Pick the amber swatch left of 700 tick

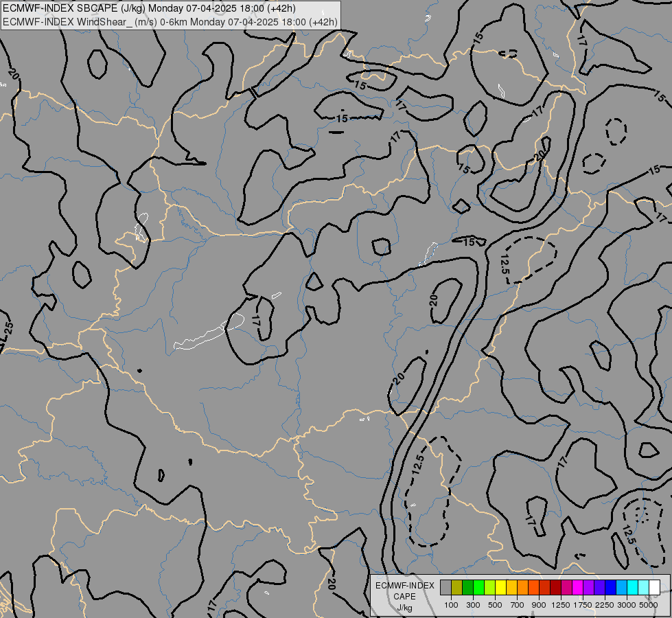coord(511,588)
